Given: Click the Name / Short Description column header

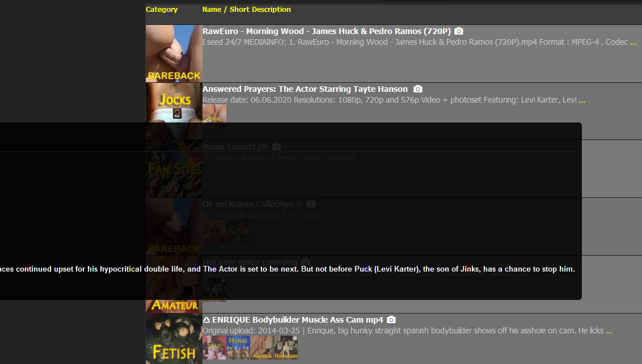Looking at the screenshot, I should [246, 10].
